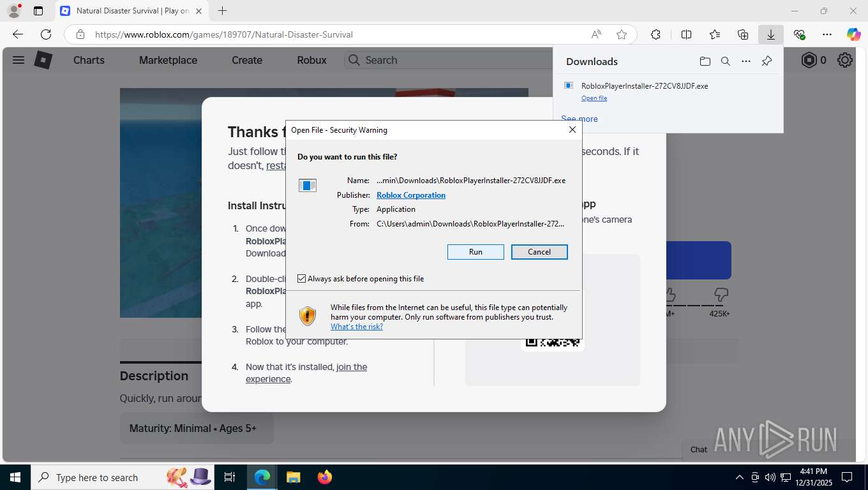Screen dimensions: 868x490
Task: Open the Create menu item
Action: [x=247, y=60]
